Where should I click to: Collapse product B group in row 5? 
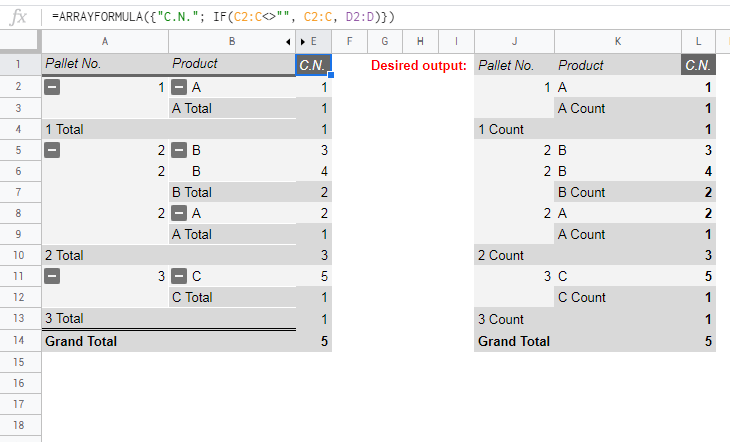(x=179, y=150)
